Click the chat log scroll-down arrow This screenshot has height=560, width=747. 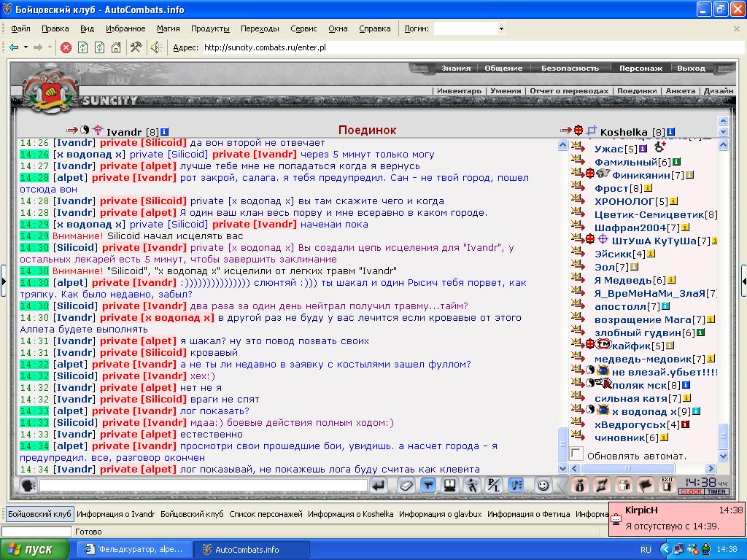tap(562, 468)
